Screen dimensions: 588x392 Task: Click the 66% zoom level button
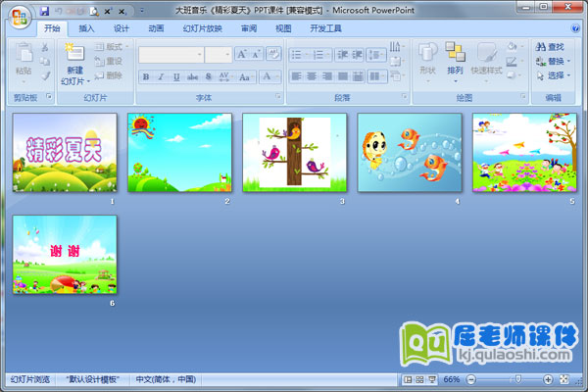[x=452, y=379]
